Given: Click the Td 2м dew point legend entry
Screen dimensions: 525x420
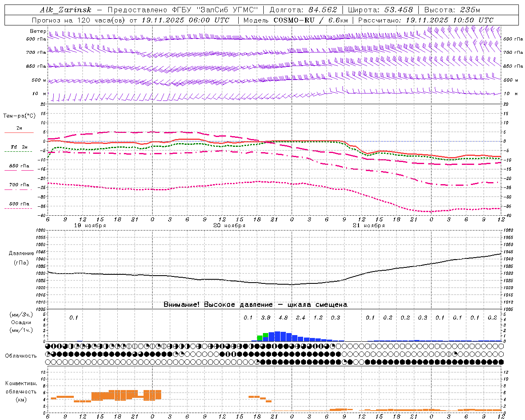Looking at the screenshot, I should click(x=19, y=147).
